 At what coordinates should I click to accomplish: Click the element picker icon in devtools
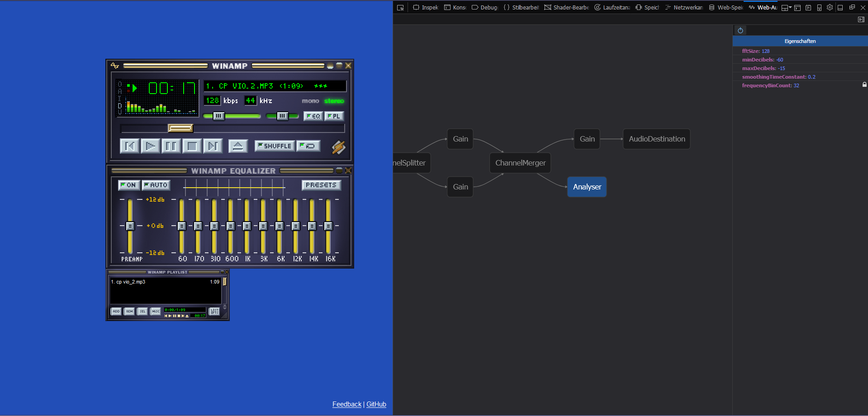point(400,8)
